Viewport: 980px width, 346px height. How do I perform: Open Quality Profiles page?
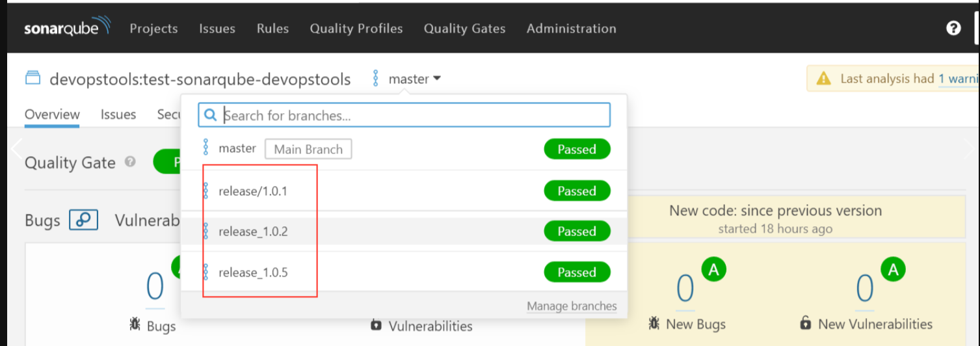pyautogui.click(x=356, y=29)
